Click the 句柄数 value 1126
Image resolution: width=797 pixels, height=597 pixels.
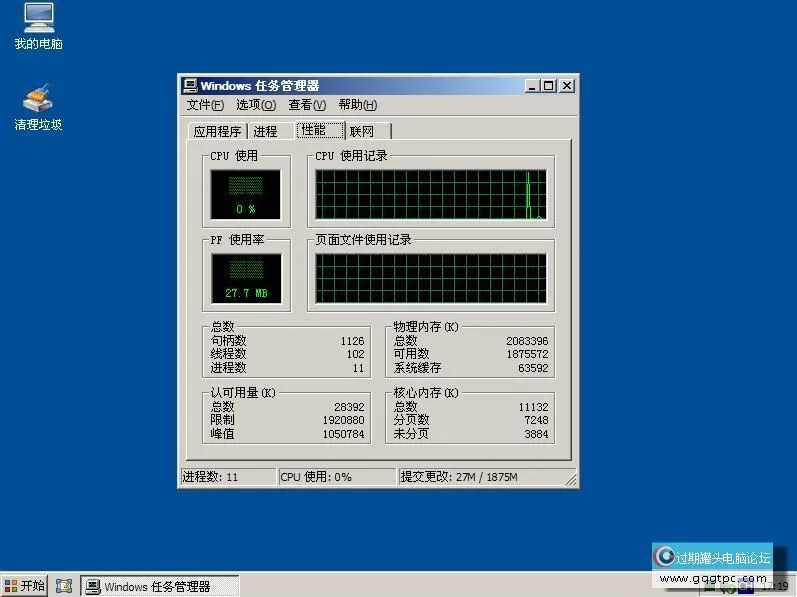coord(352,341)
